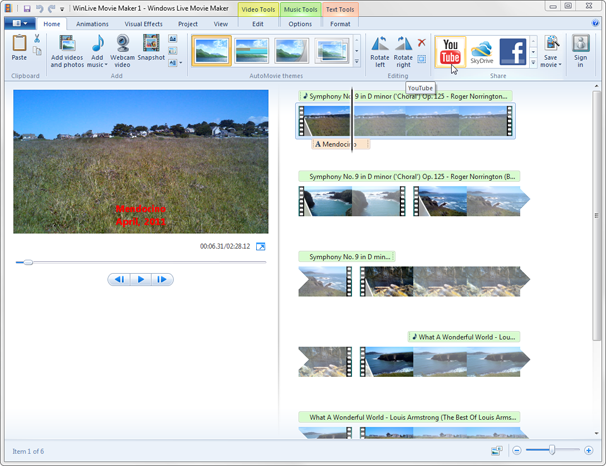
Task: Click the preview seek bar slider
Action: [28, 262]
